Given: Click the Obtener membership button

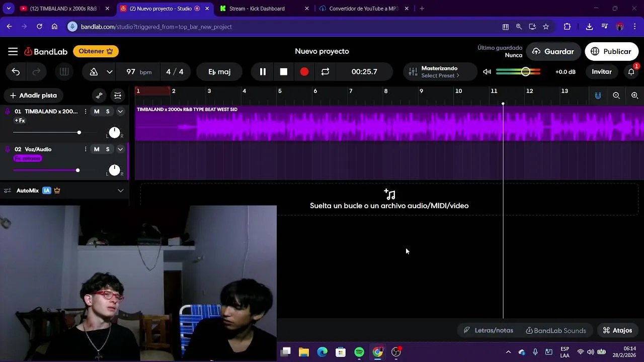Looking at the screenshot, I should pos(96,51).
